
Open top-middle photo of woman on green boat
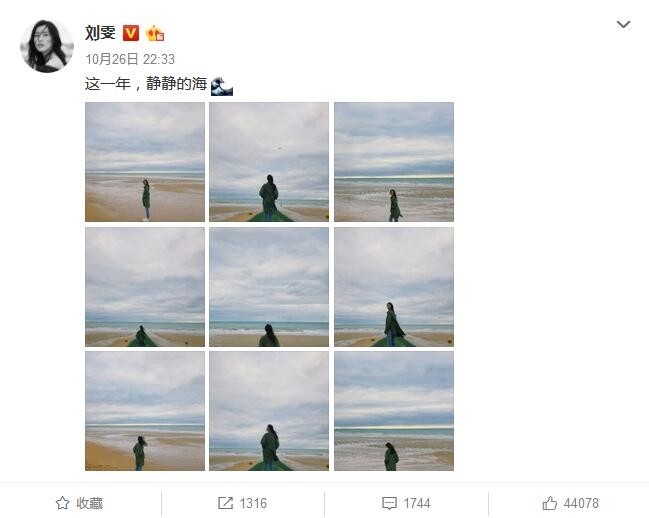click(x=269, y=162)
